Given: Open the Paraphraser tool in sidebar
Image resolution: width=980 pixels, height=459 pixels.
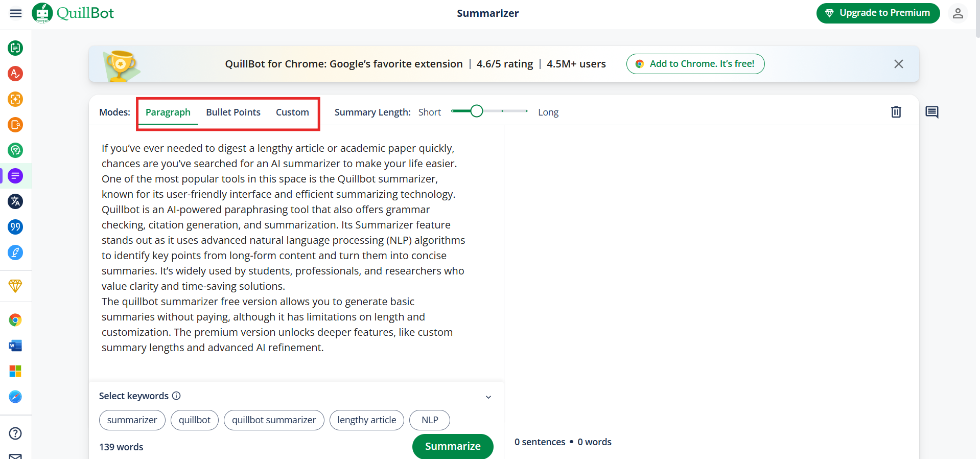Looking at the screenshot, I should coord(15,48).
